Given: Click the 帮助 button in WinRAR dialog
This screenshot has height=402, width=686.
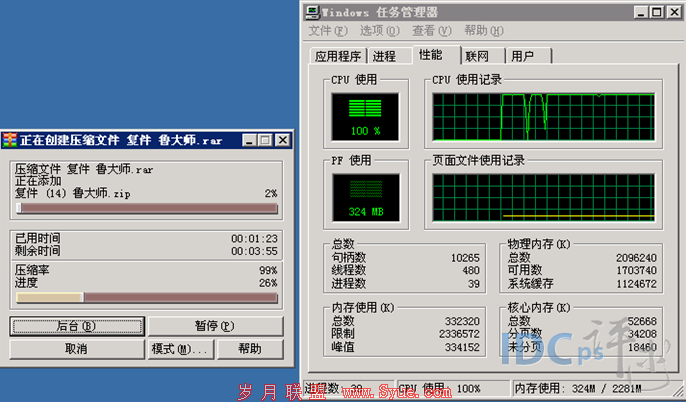Looking at the screenshot, I should pyautogui.click(x=250, y=349).
